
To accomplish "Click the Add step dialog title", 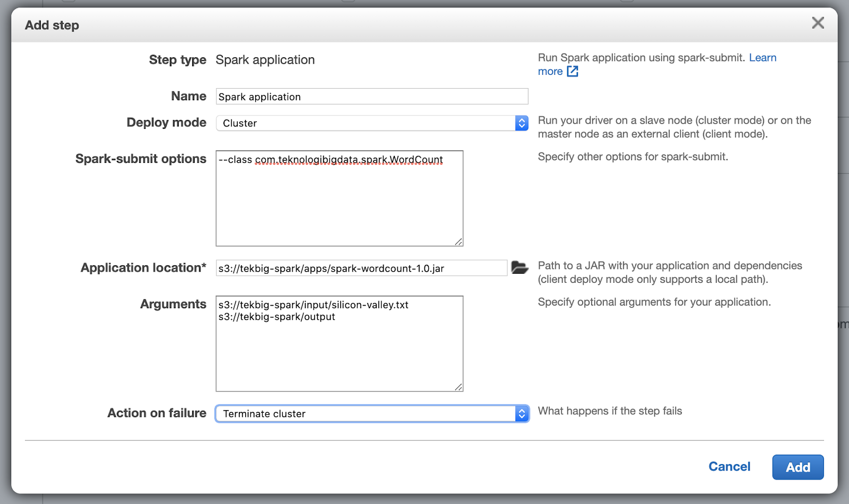I will coord(52,25).
